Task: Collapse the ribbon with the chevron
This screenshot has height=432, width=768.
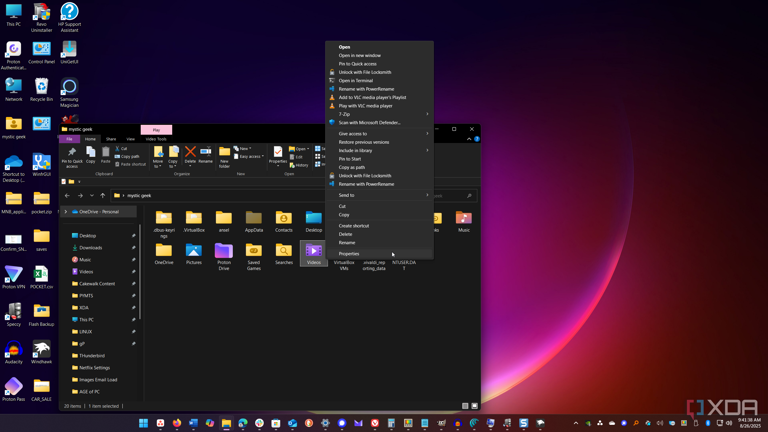Action: click(469, 139)
